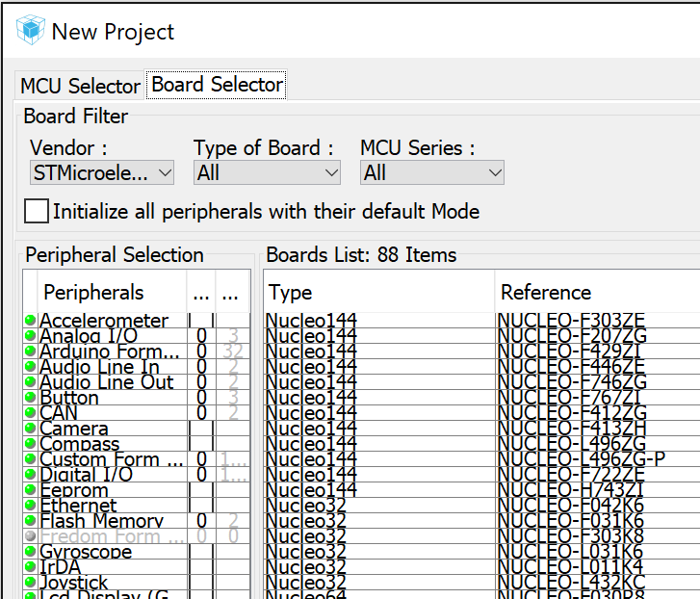Viewport: 700px width, 599px height.
Task: Expand the Type of Board dropdown
Action: tap(267, 173)
